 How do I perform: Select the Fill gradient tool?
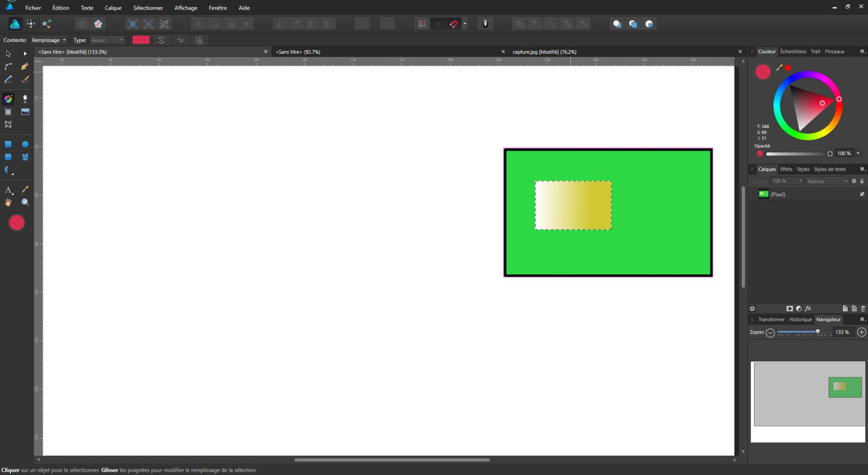coord(8,98)
